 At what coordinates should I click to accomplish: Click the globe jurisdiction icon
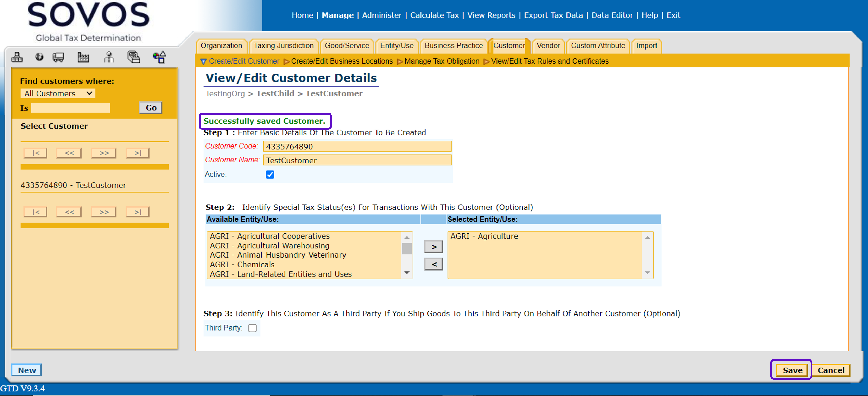click(x=39, y=57)
